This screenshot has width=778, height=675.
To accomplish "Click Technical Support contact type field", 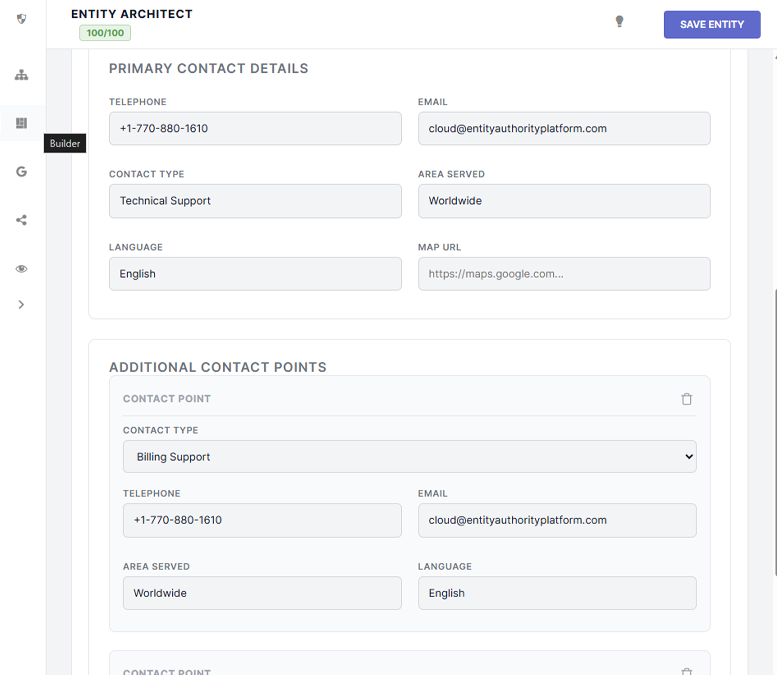I will pyautogui.click(x=255, y=201).
